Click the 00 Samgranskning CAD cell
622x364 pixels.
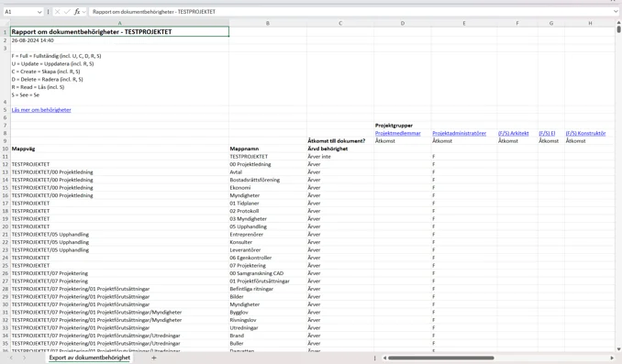267,273
